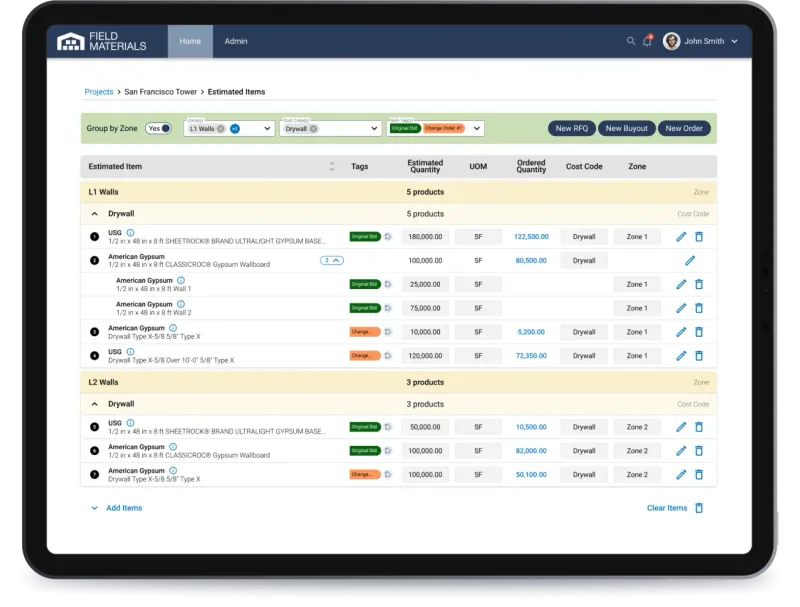
Task: Edit item 2 American Gypsum Classicroc row
Action: pos(690,261)
